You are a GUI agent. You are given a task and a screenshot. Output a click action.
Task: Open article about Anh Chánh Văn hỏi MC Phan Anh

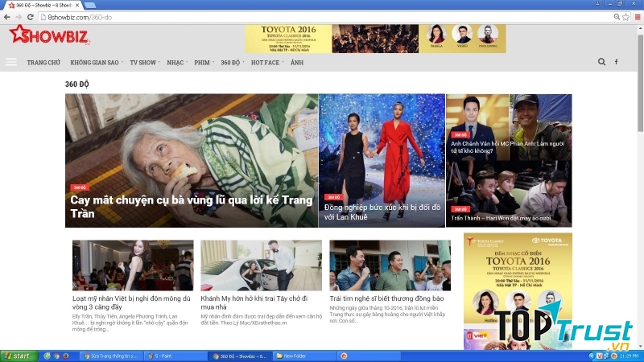pos(507,147)
